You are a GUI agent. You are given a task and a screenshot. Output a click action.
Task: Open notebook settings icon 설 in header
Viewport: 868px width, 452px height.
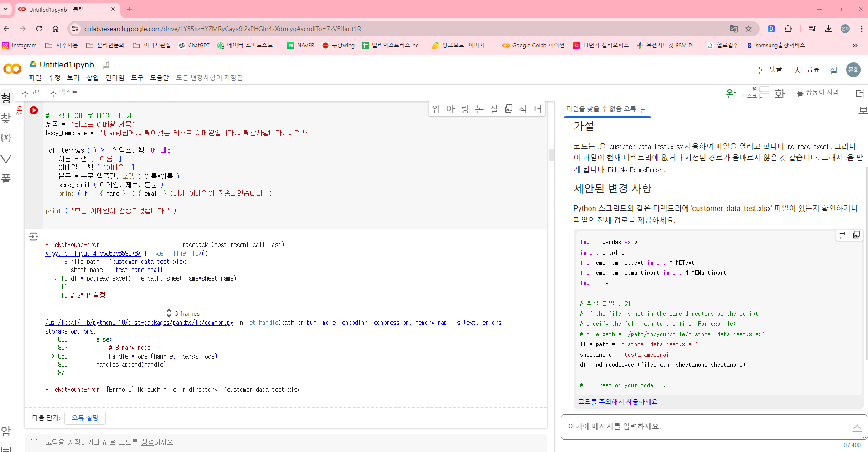click(x=833, y=70)
